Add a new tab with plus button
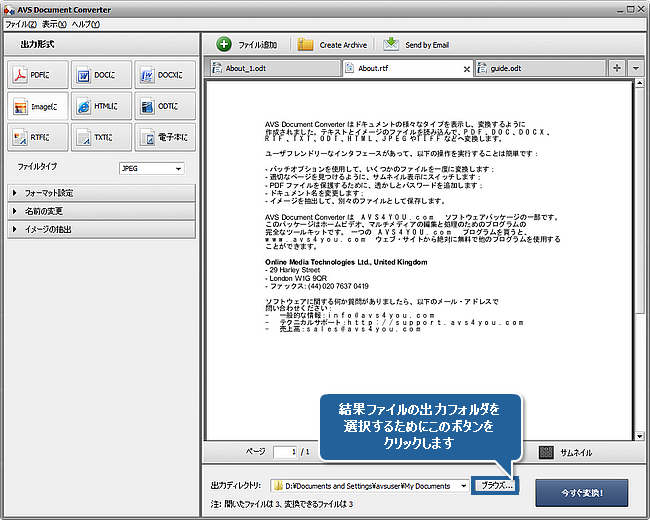The width and height of the screenshot is (650, 520). 617,68
